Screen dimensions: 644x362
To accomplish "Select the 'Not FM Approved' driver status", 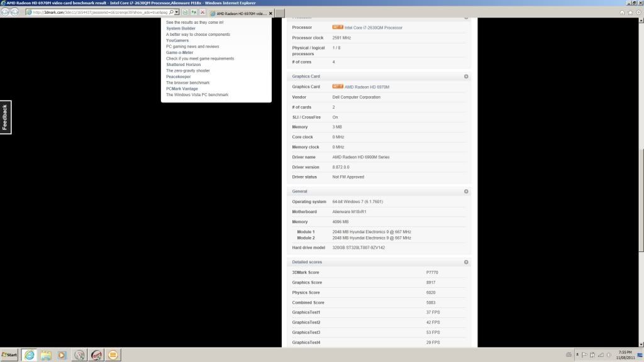I will pos(348,177).
